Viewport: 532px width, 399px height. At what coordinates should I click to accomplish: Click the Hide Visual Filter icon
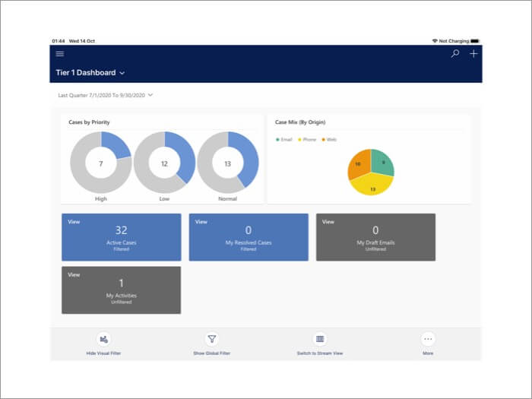click(x=104, y=339)
